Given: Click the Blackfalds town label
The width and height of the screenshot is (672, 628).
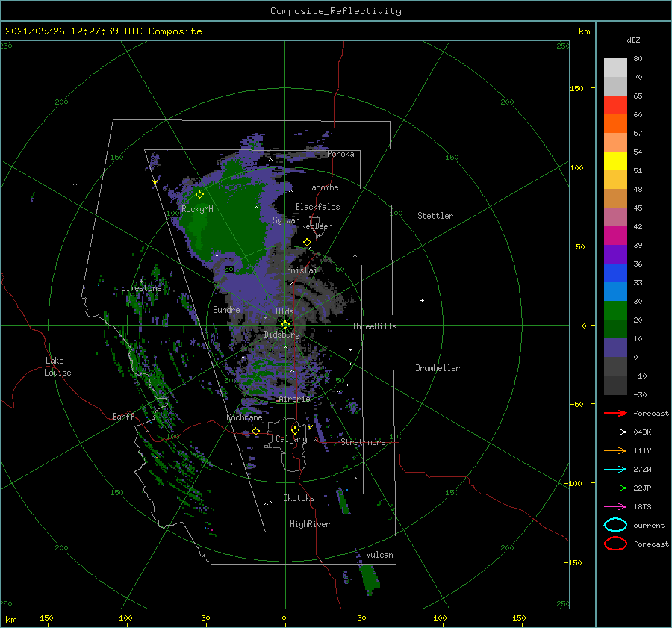Looking at the screenshot, I should [x=317, y=207].
